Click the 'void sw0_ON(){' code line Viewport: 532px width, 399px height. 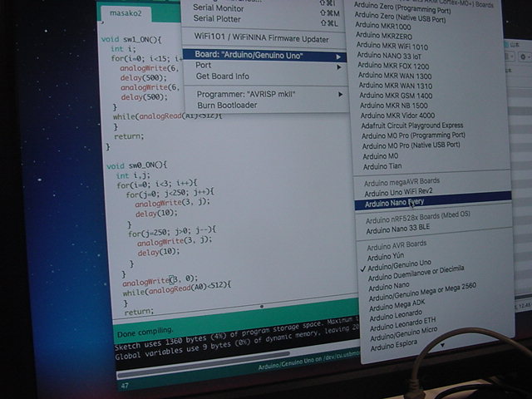pyautogui.click(x=136, y=165)
